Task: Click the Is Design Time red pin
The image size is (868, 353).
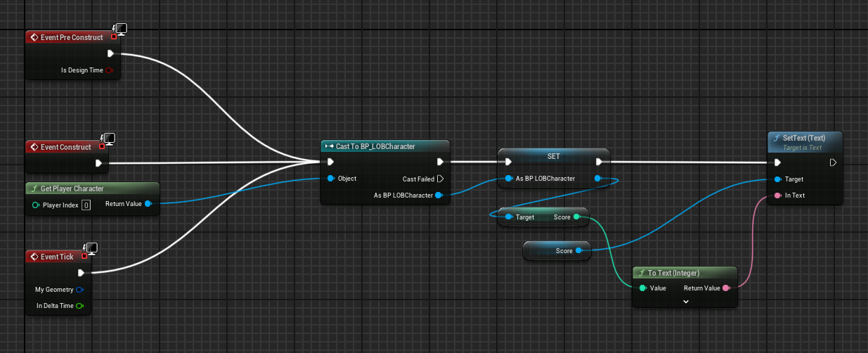Action: click(110, 70)
